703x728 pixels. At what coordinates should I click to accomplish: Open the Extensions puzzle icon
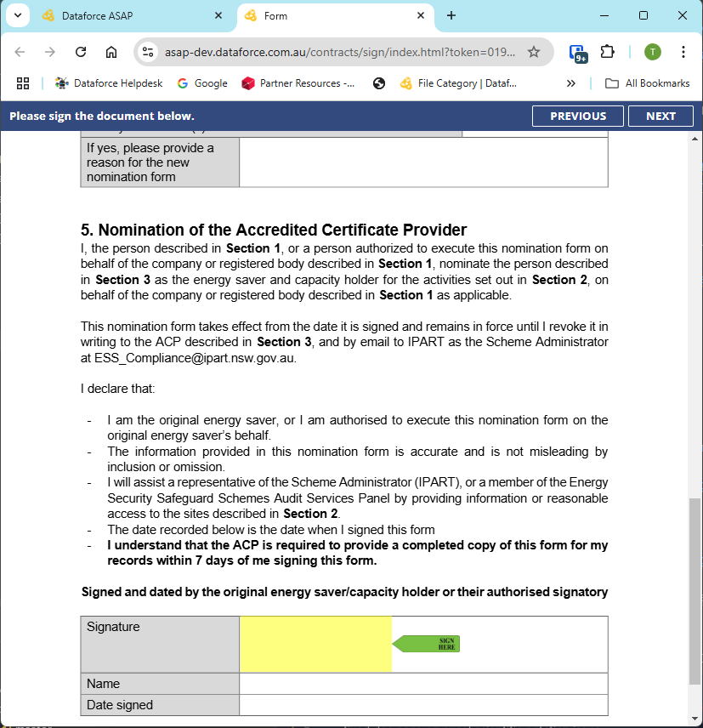click(x=607, y=52)
